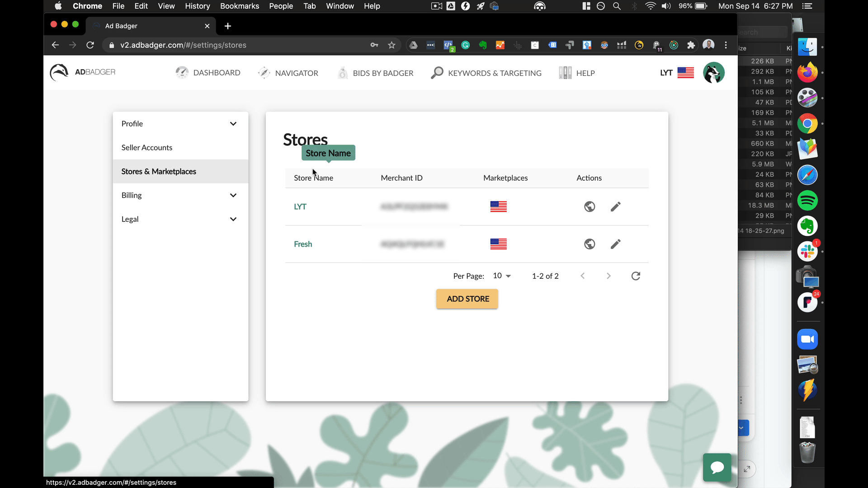Close the Ad Badger tab
This screenshot has height=488, width=868.
point(207,26)
